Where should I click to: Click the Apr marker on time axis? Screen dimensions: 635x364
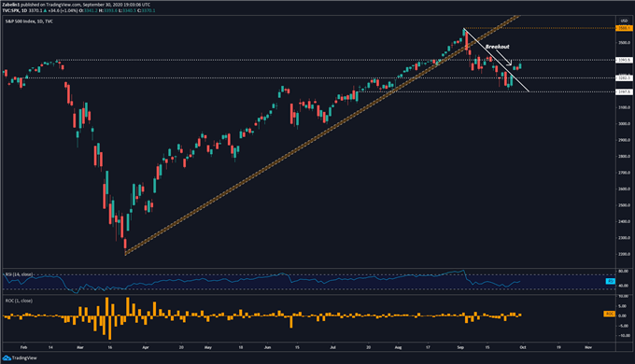(146, 347)
